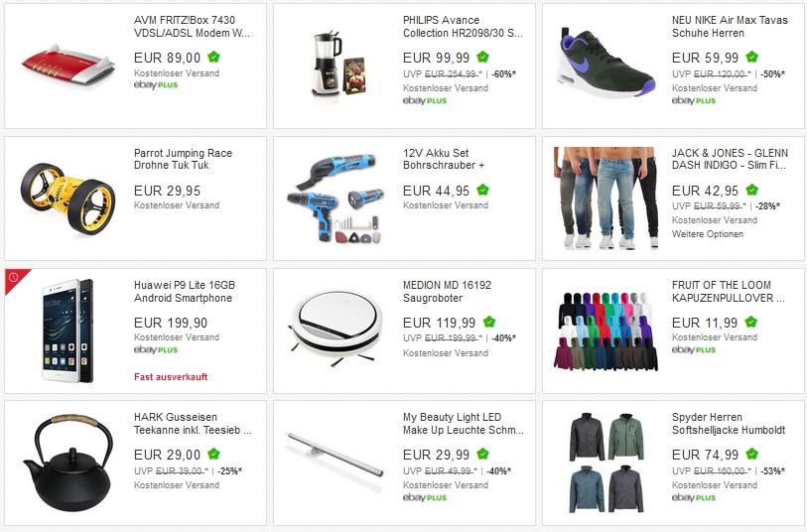Open the NEU NIKE Air Max Tavas link

pos(730,26)
